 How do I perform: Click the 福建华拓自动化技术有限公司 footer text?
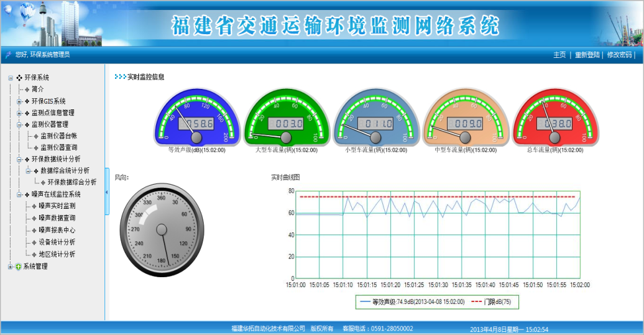(268, 328)
